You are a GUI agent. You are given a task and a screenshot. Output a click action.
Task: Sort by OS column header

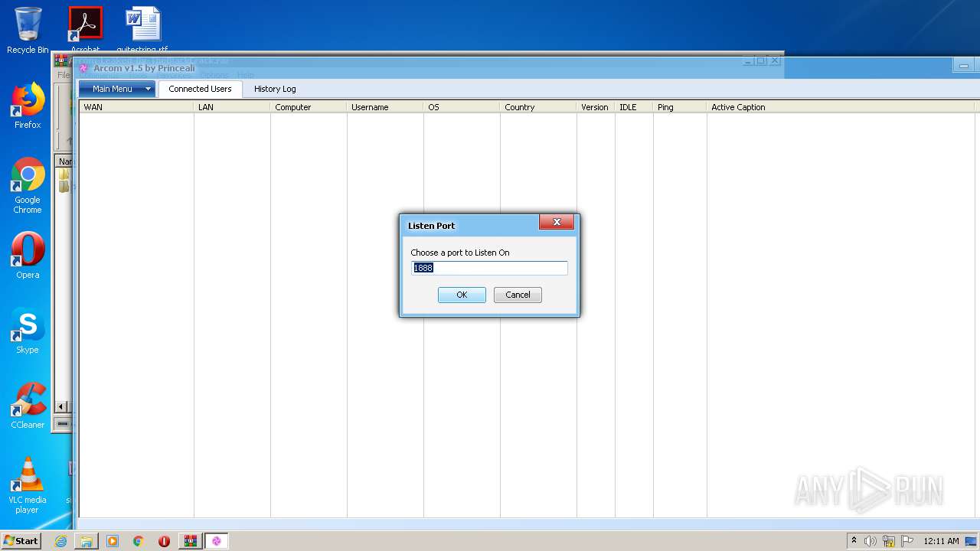click(x=462, y=107)
